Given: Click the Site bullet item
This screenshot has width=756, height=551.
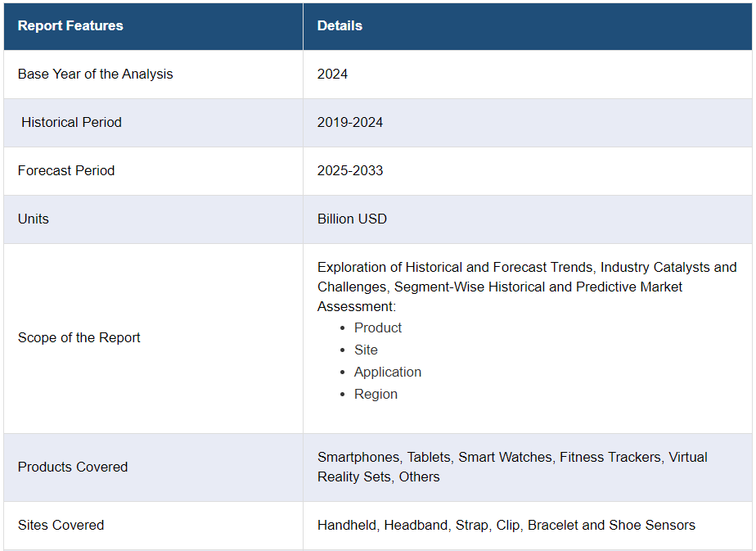Looking at the screenshot, I should click(366, 350).
